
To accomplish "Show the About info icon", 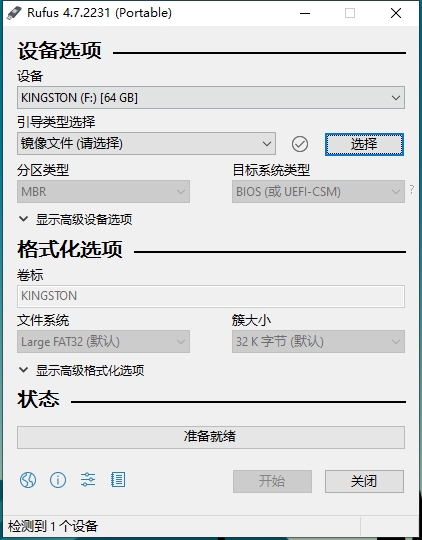I will pyautogui.click(x=58, y=480).
